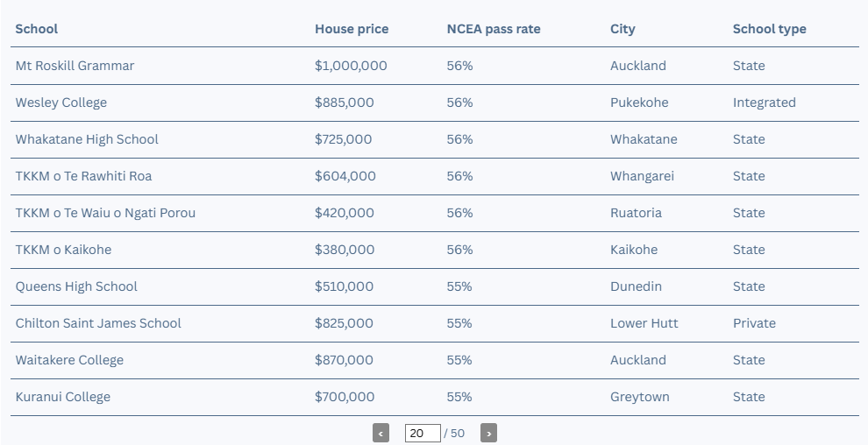This screenshot has width=868, height=445.
Task: Select the Wesley College row
Action: point(435,102)
